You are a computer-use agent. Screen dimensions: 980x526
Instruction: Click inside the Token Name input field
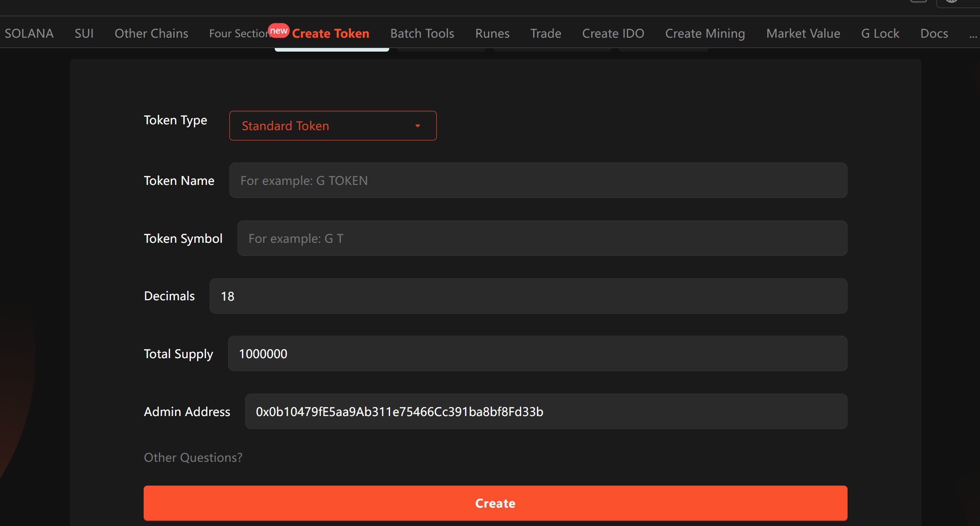tap(538, 180)
